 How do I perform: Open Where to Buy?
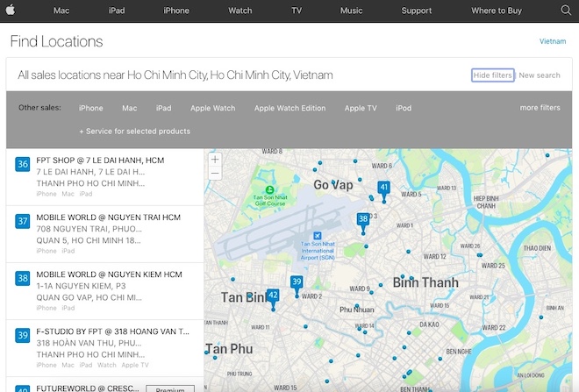[497, 11]
